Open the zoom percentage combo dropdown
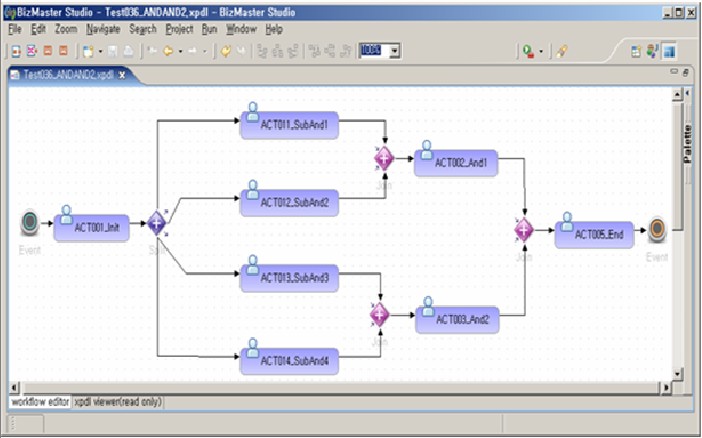Viewport: 702px width, 438px height. click(394, 51)
